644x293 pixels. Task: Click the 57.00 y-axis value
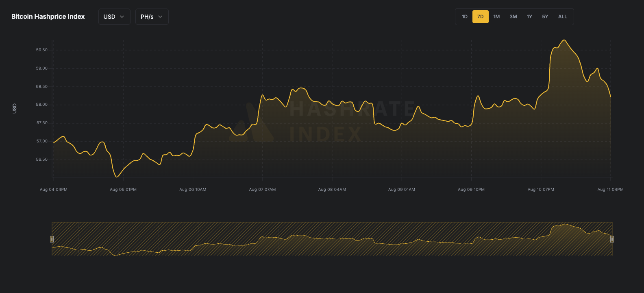coord(42,141)
